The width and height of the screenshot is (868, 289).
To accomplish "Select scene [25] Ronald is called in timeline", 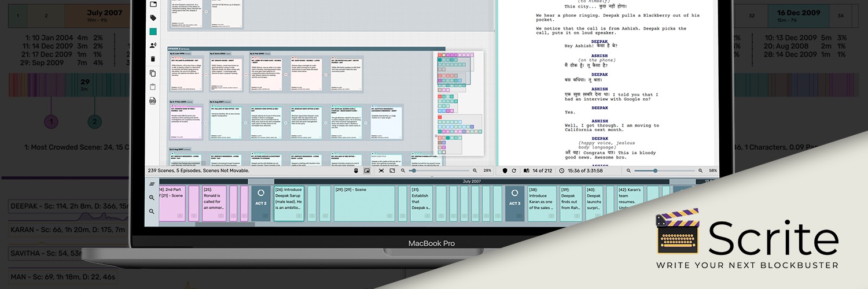I will 214,203.
